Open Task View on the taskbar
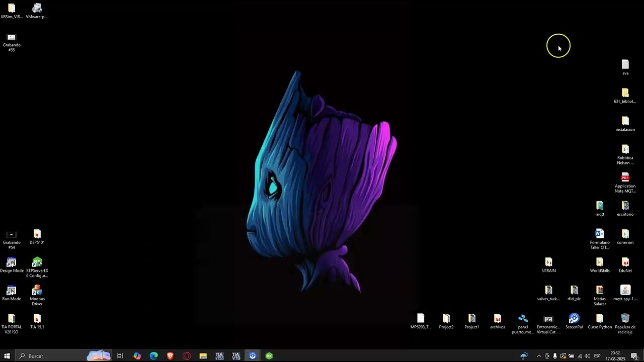The width and height of the screenshot is (644, 362). pos(120,356)
